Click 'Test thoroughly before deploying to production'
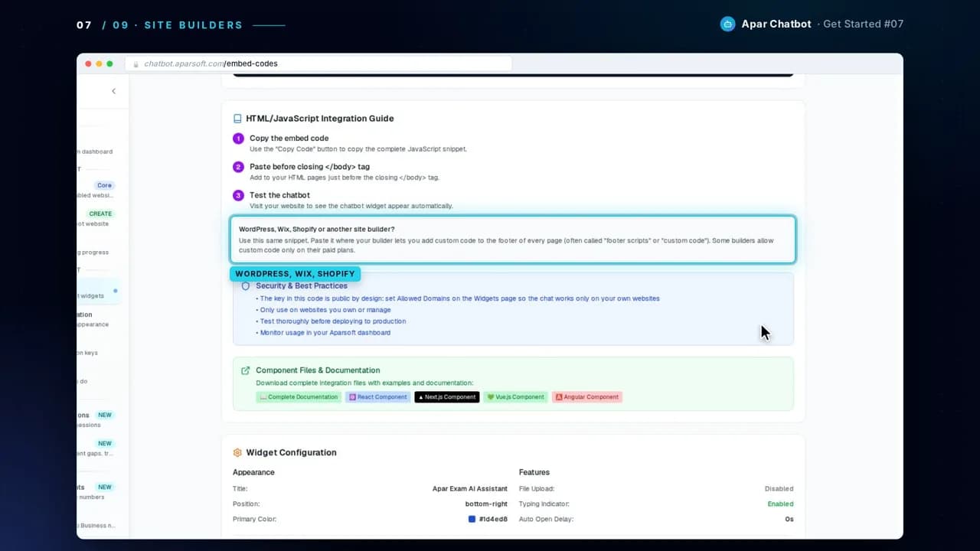This screenshot has height=551, width=980. (x=333, y=321)
